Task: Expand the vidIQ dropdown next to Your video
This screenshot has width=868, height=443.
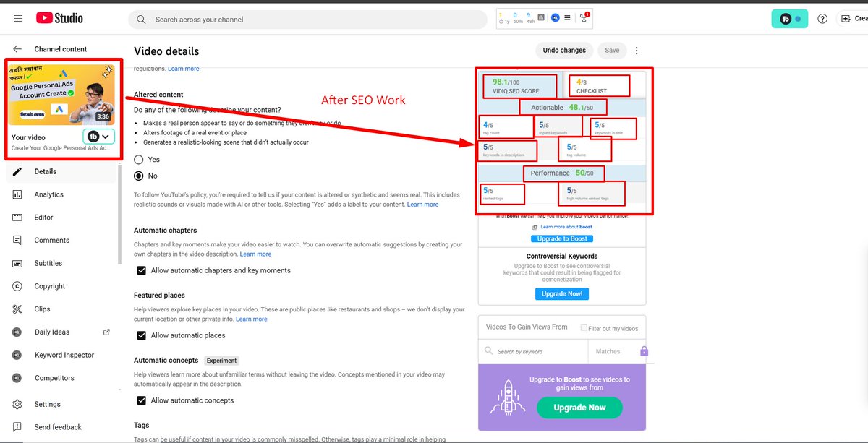Action: click(x=100, y=137)
